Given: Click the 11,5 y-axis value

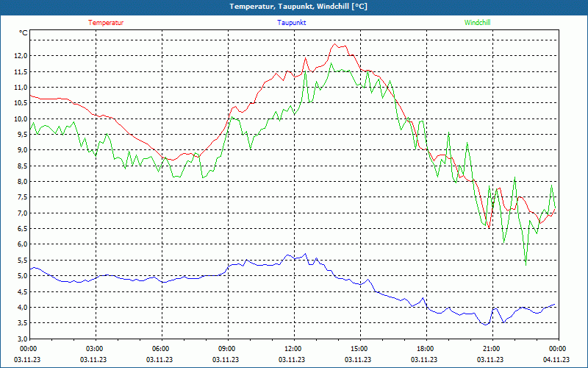Looking at the screenshot, I should coord(21,71).
